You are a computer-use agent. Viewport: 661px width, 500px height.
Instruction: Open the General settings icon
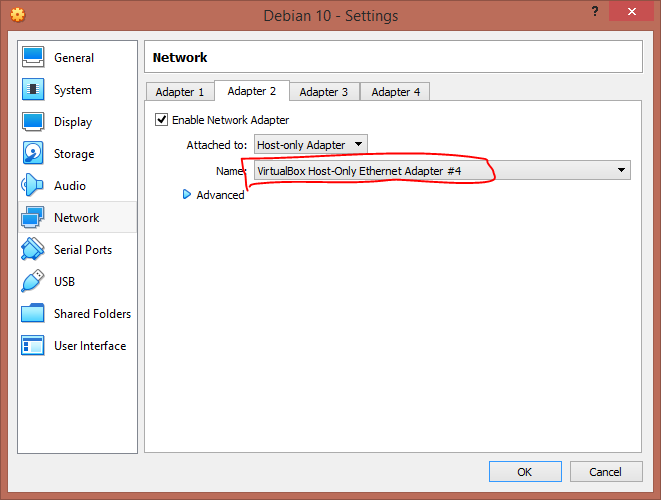coord(33,57)
